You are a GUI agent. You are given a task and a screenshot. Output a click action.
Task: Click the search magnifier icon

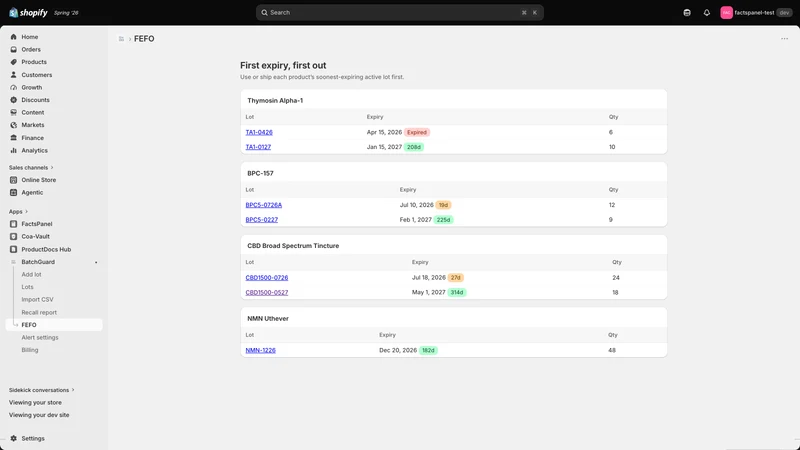pos(264,13)
